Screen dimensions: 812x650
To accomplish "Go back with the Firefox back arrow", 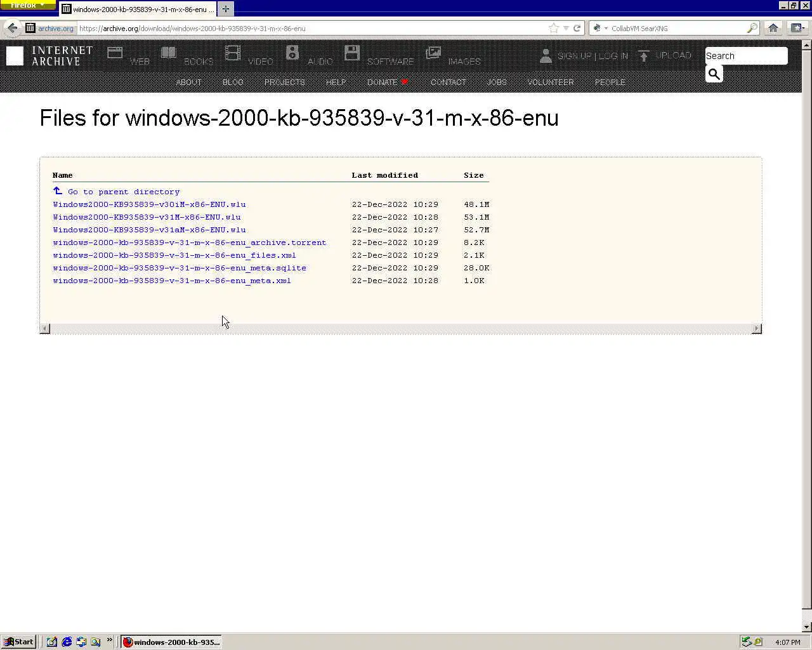I will point(11,28).
